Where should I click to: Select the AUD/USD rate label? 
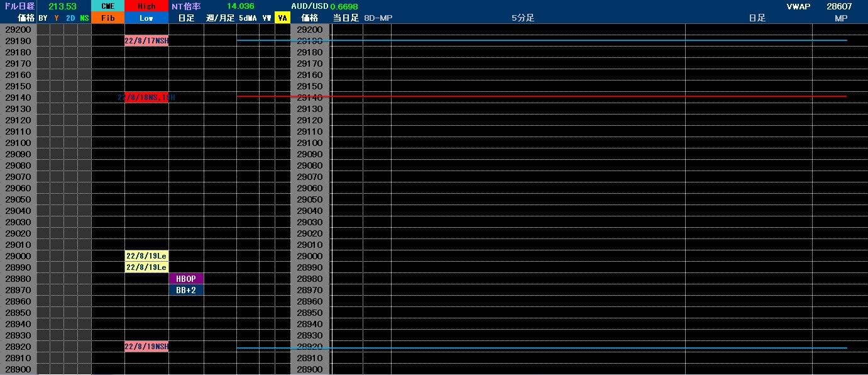(310, 6)
